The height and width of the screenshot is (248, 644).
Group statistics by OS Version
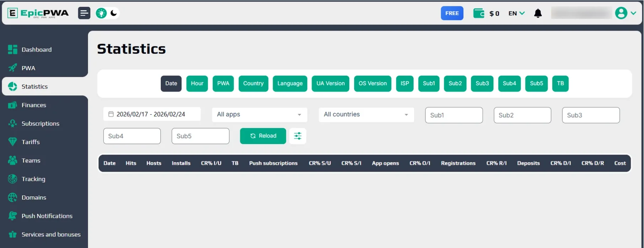point(373,83)
